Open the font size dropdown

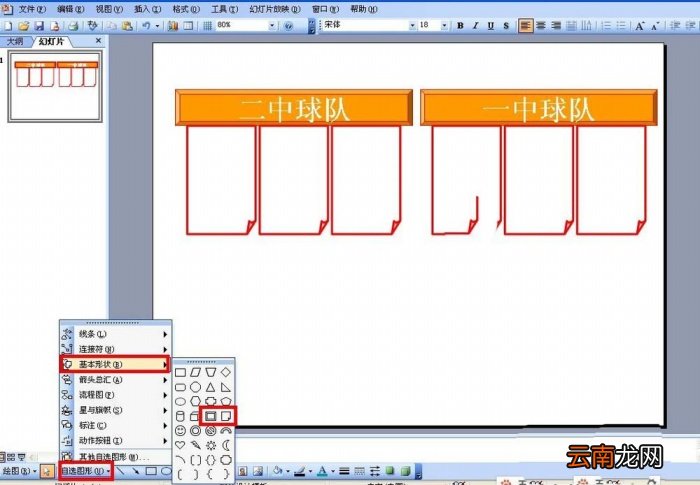[444, 26]
